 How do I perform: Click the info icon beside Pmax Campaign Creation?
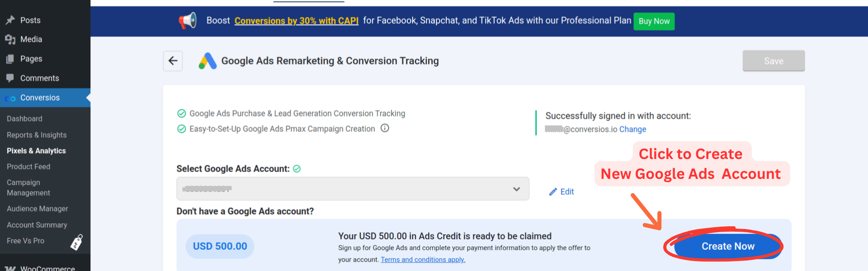click(x=385, y=128)
